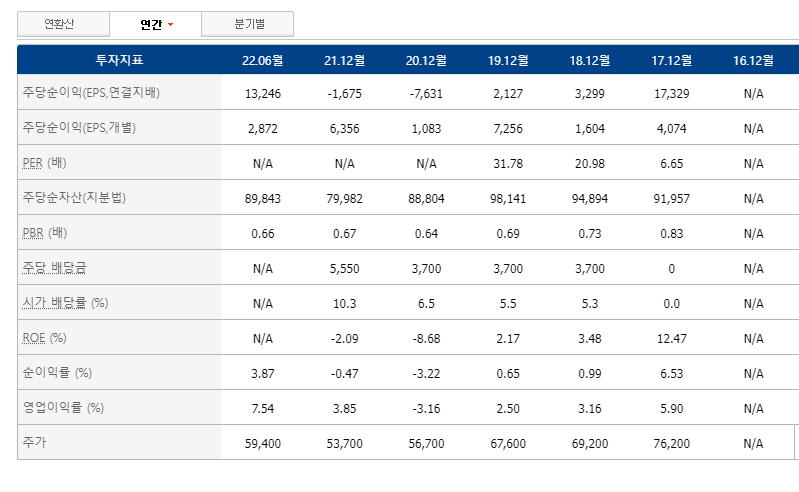
Task: Switch to the 연환산 tab
Action: [63, 24]
